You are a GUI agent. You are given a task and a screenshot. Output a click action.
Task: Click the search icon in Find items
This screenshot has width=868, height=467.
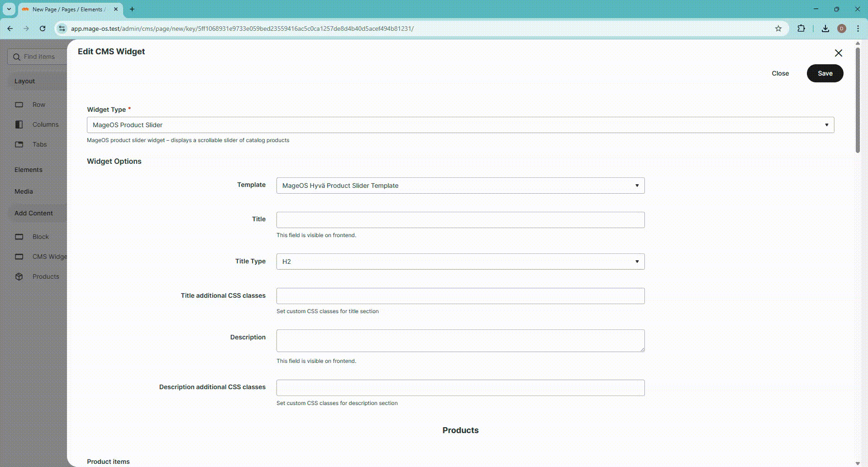pos(17,57)
